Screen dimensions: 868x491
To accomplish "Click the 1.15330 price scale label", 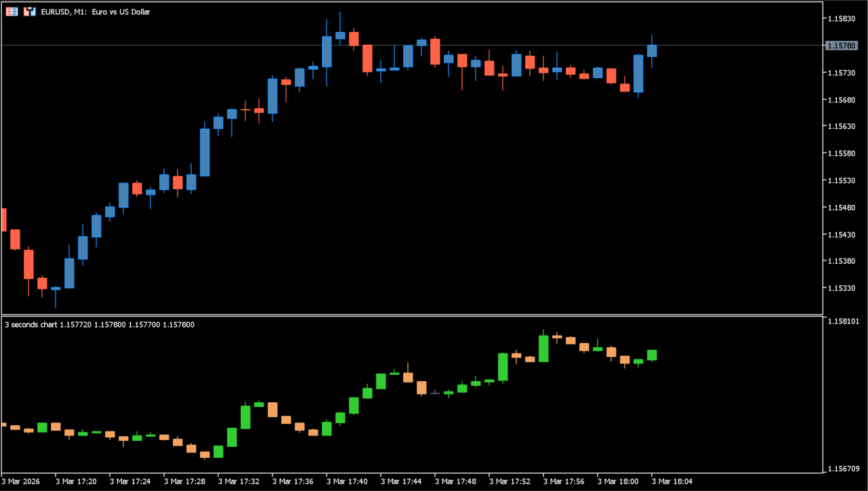I will pos(842,288).
